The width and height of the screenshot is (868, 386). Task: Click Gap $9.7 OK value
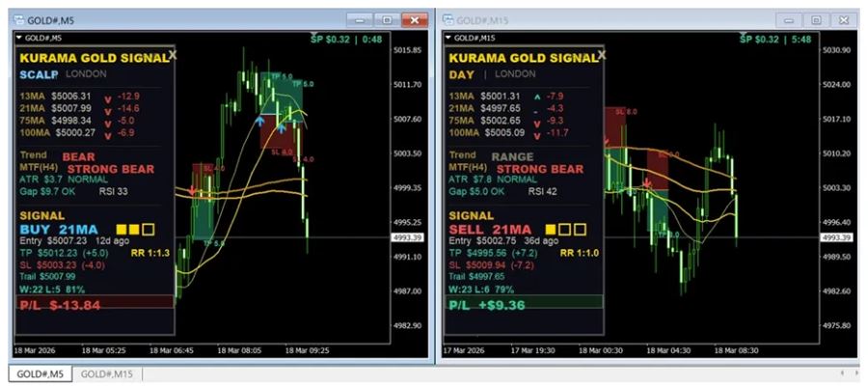[47, 192]
